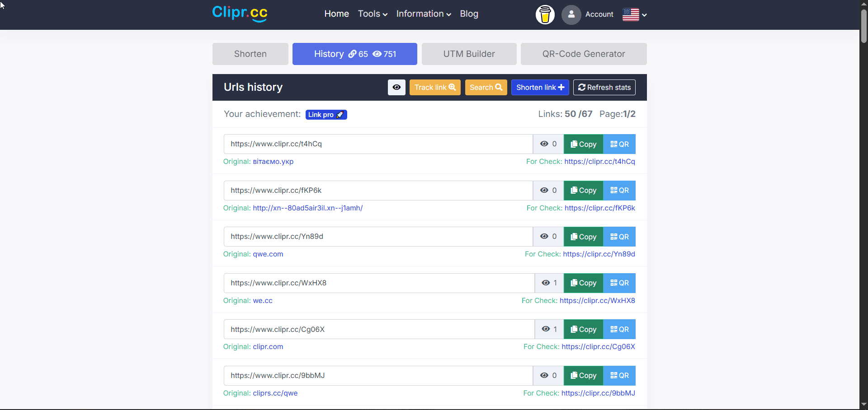Switch to the UTM Builder tab
Image resolution: width=868 pixels, height=410 pixels.
pos(469,54)
